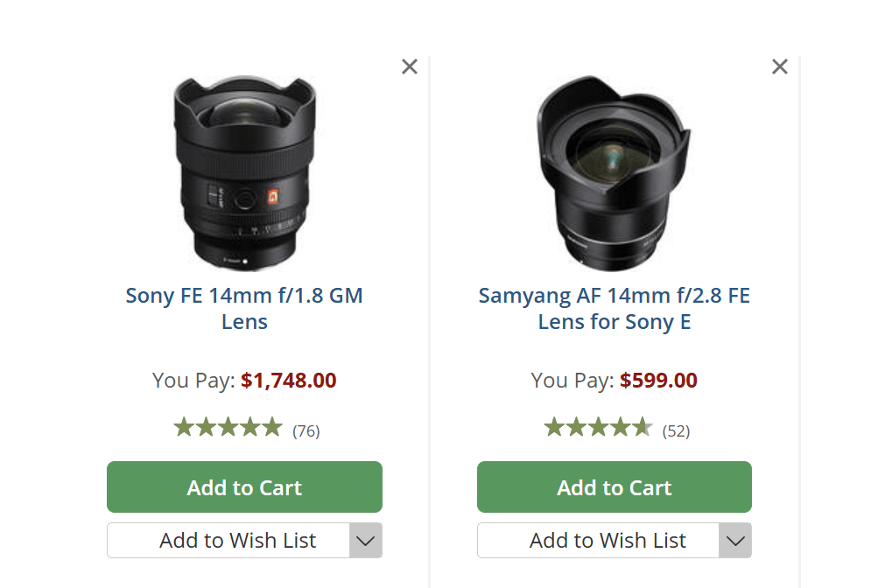
Task: Expand the wish list dropdown arrow under Sony lens
Action: 366,541
